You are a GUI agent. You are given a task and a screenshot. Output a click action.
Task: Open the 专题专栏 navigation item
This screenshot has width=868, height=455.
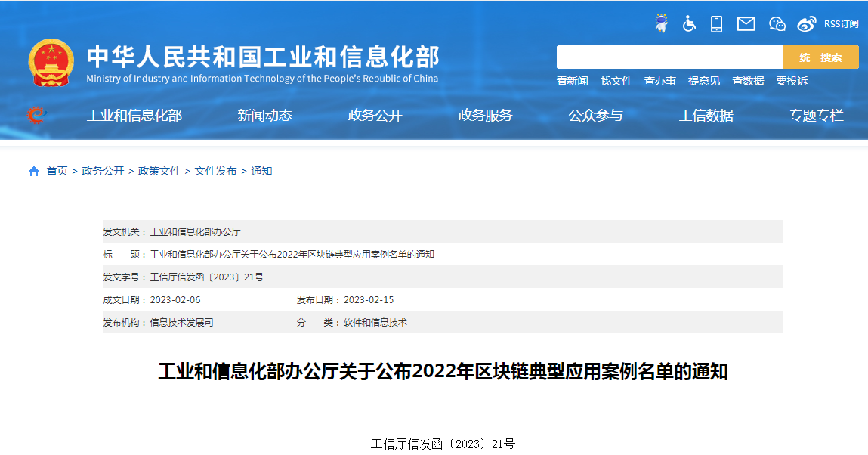(816, 116)
